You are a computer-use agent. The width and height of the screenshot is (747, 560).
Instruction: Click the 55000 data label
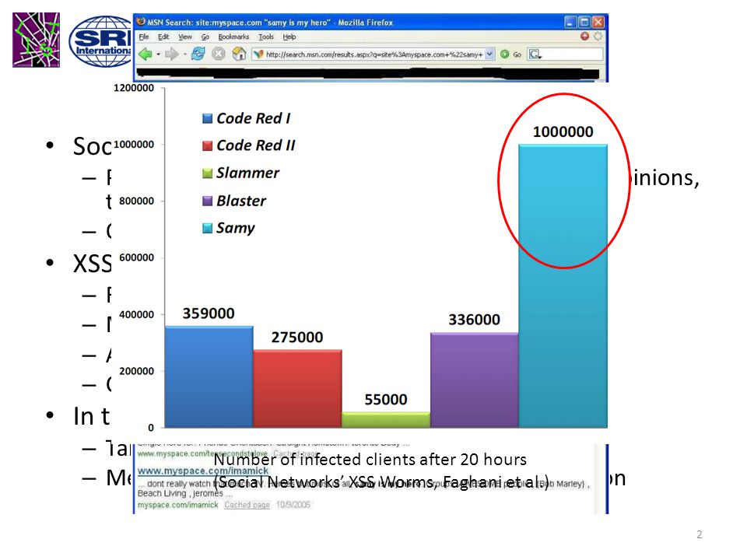386,399
